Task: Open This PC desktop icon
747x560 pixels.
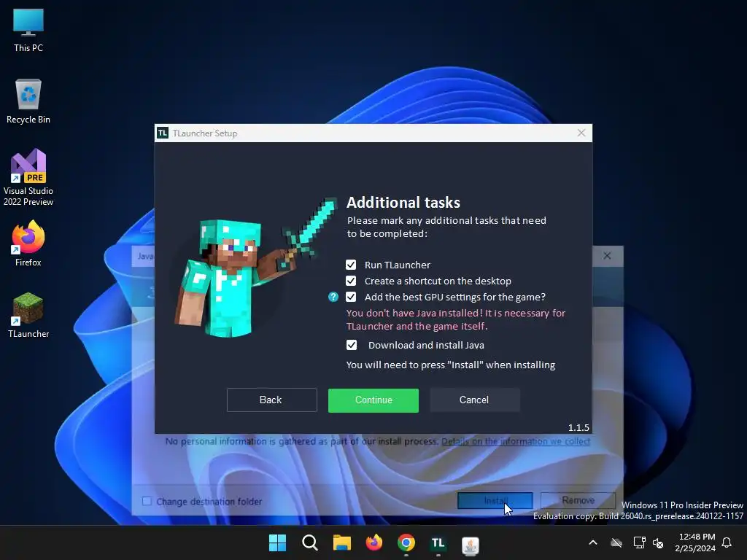Action: pos(28,29)
